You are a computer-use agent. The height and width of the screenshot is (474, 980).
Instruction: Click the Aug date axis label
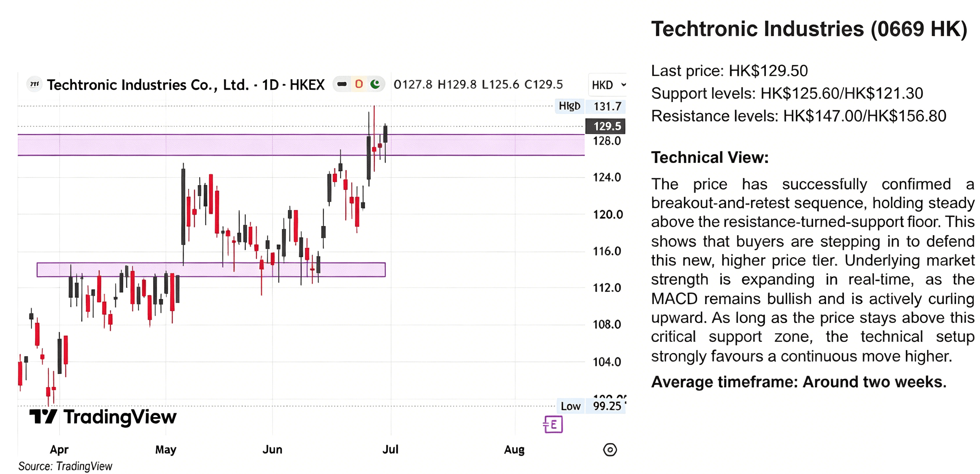pos(514,450)
